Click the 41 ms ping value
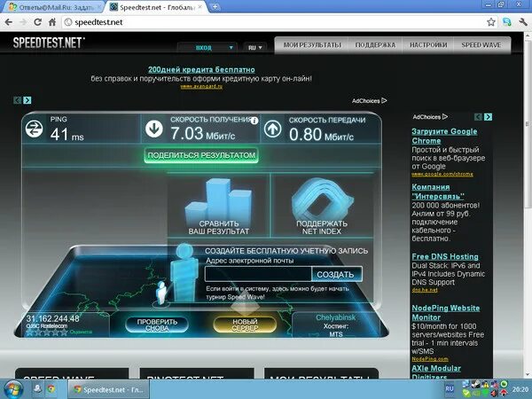The width and height of the screenshot is (532, 399). tap(66, 135)
